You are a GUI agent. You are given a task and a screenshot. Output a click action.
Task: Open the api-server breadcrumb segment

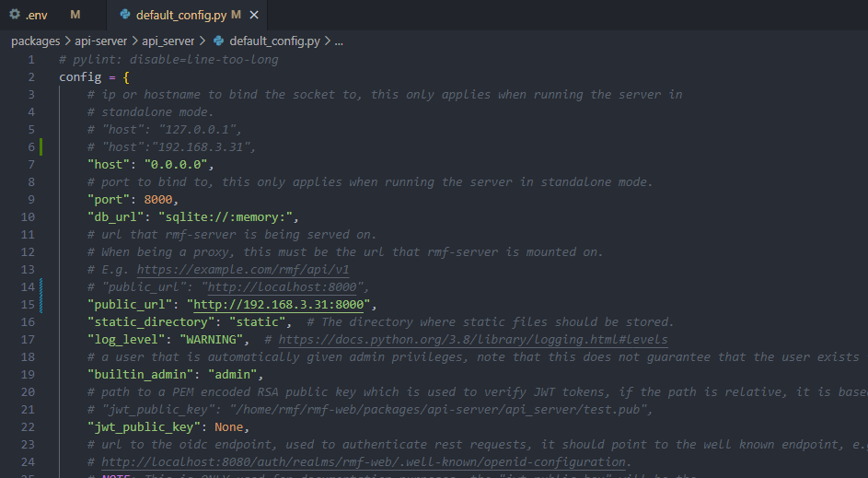coord(100,41)
